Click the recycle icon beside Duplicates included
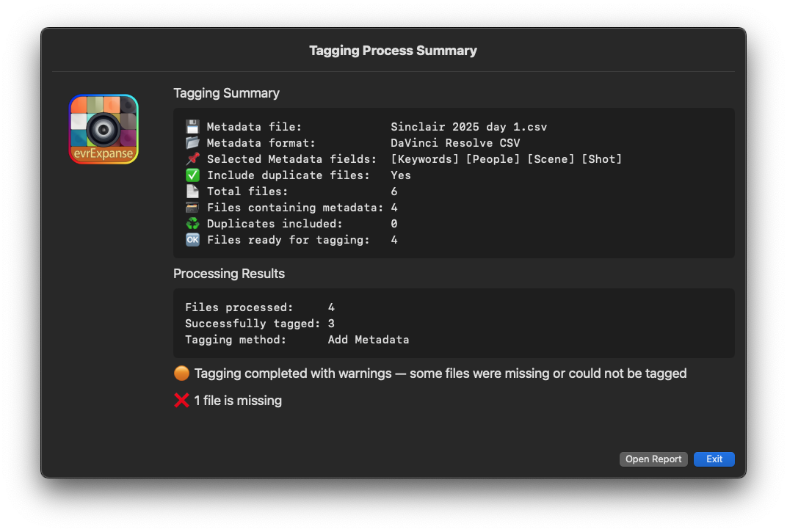This screenshot has height=532, width=787. tap(192, 224)
